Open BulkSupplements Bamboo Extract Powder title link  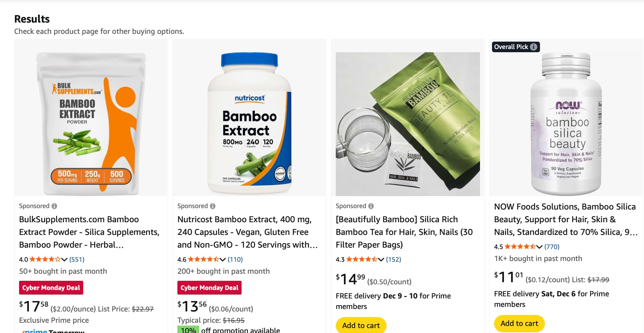(89, 232)
